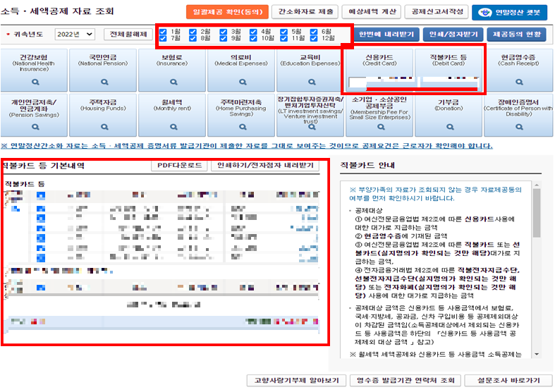The height and width of the screenshot is (392, 555).
Task: Click PDF다운로드 button
Action: [179, 165]
